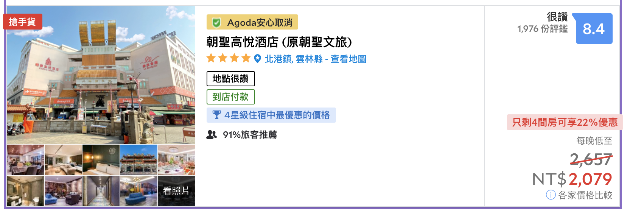The image size is (644, 212).
Task: Click the star rating icons
Action: [x=229, y=58]
